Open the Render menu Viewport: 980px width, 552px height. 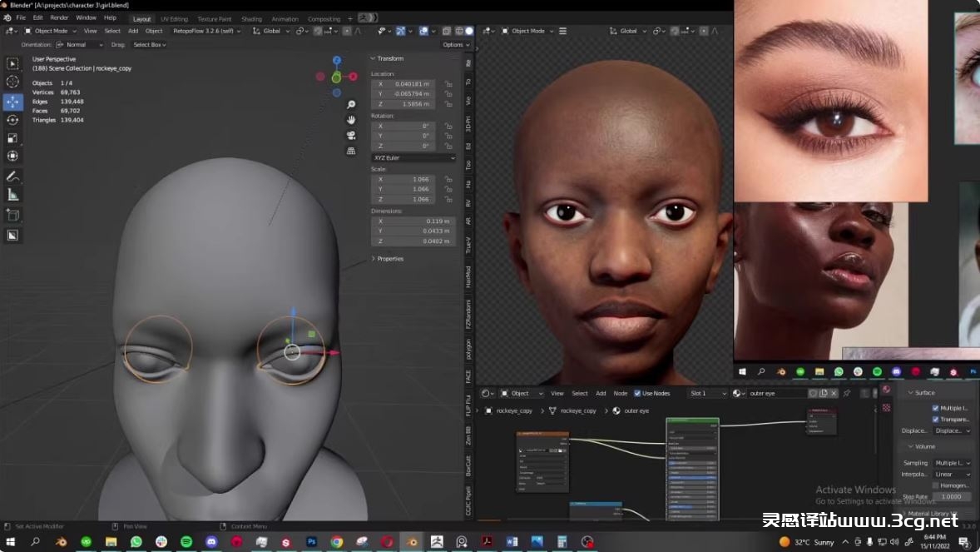point(60,17)
